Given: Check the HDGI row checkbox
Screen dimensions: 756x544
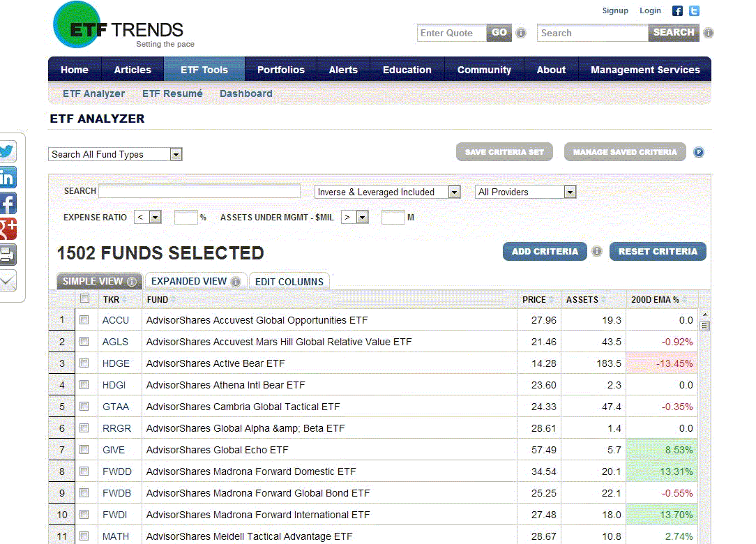Looking at the screenshot, I should [84, 385].
